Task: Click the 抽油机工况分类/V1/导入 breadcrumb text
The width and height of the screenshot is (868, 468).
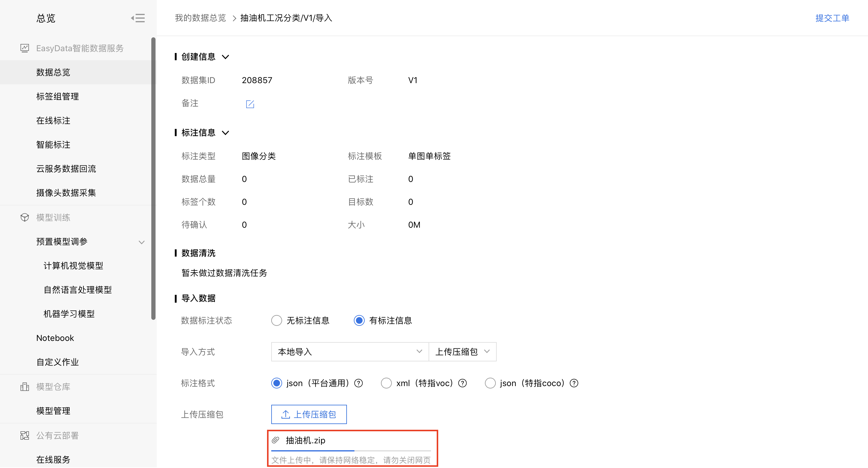Action: [x=286, y=18]
